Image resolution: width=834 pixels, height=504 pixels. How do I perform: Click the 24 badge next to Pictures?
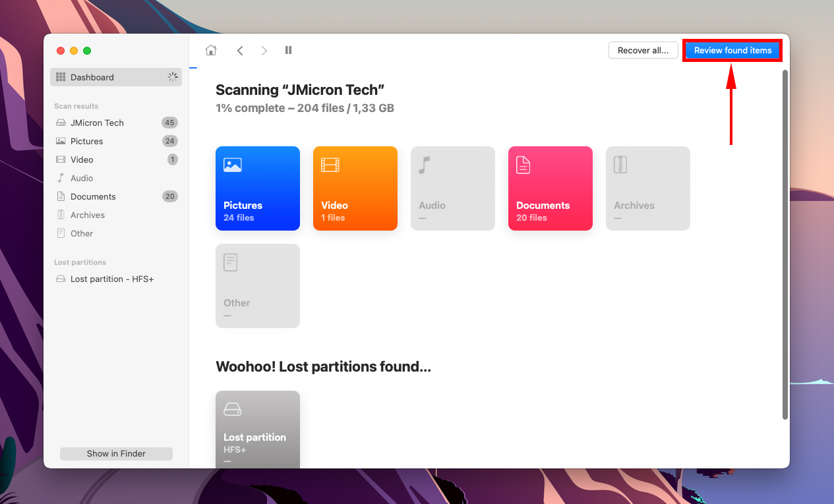169,141
